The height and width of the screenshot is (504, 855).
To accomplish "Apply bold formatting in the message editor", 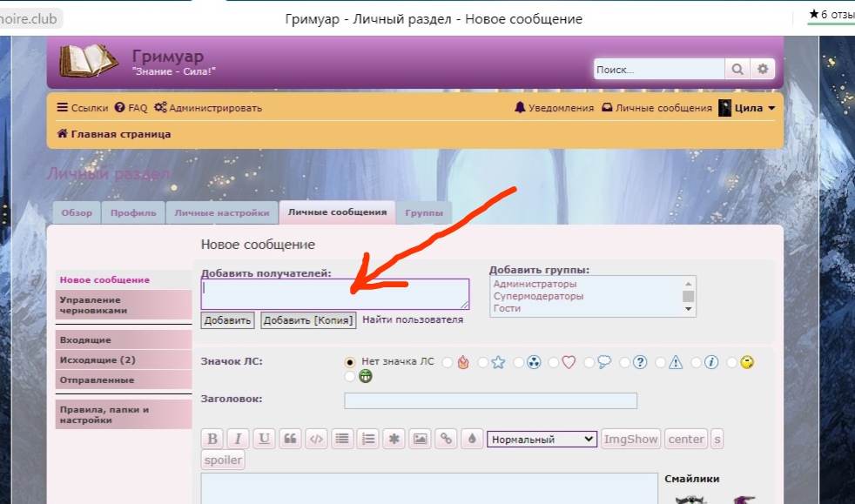I will [212, 438].
